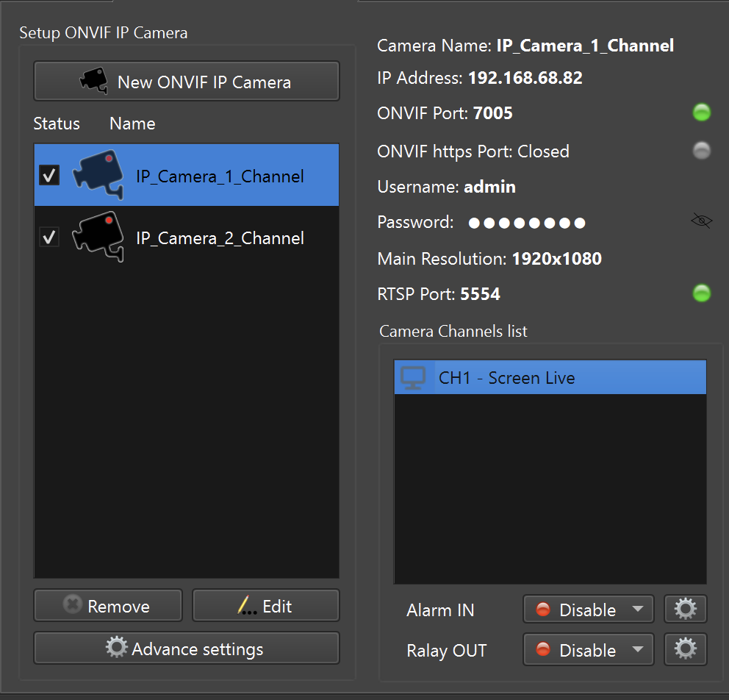This screenshot has height=700, width=729.
Task: Select IP_Camera_2_Channel in the camera list
Action: pyautogui.click(x=220, y=238)
